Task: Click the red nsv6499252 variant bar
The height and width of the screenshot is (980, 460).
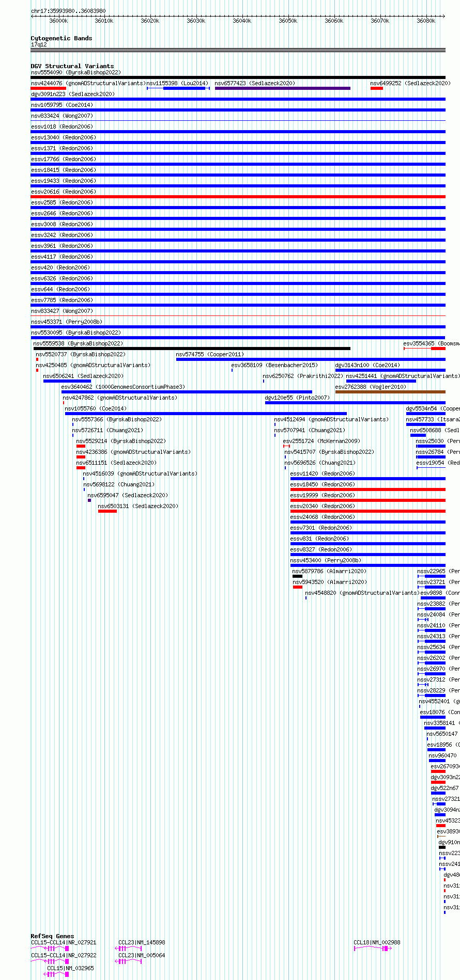Action: 377,88
